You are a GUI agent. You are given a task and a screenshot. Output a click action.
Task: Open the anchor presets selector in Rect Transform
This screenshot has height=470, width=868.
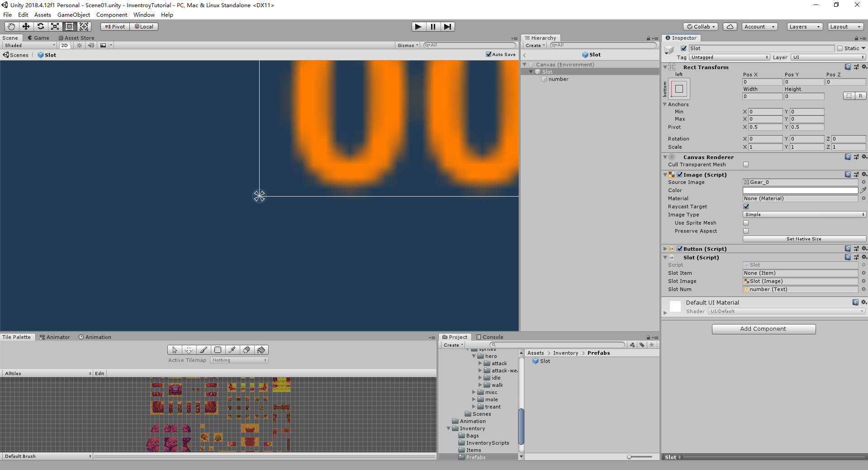678,89
